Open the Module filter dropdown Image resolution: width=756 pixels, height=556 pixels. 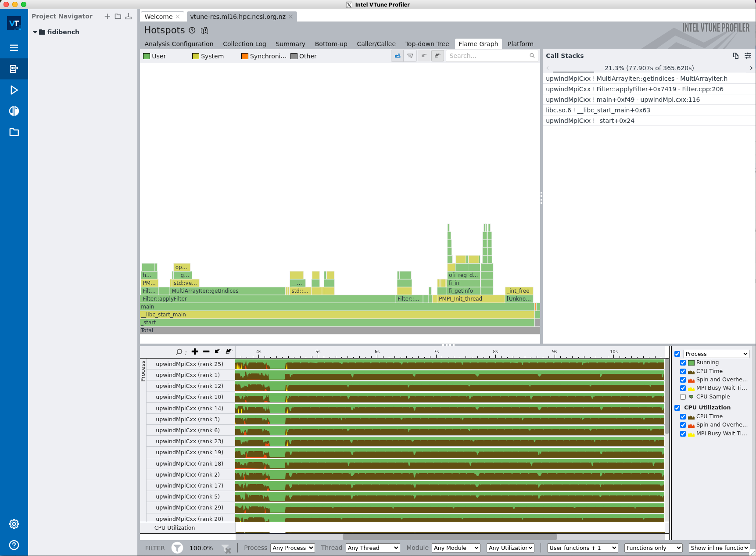pos(455,548)
